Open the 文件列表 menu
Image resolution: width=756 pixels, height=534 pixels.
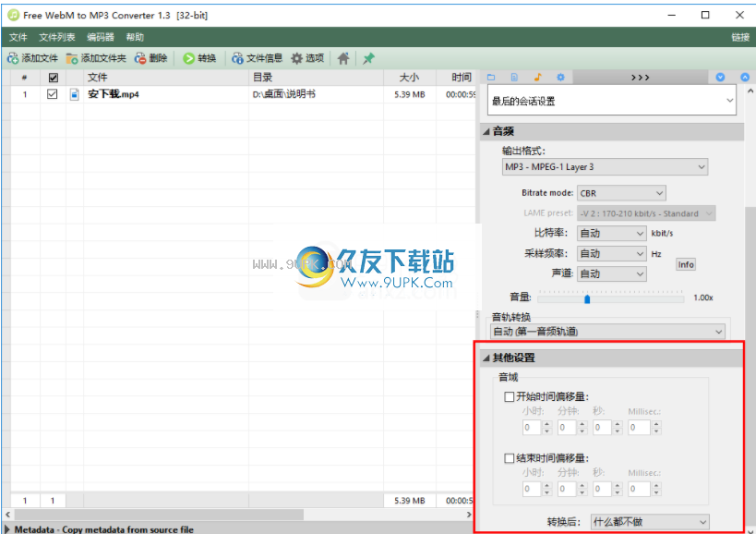tap(57, 37)
